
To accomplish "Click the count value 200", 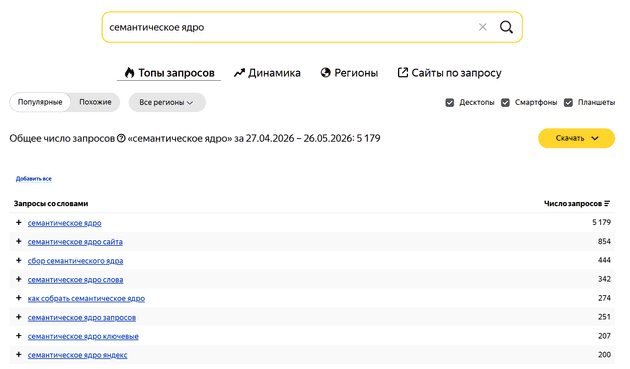I will coord(604,355).
